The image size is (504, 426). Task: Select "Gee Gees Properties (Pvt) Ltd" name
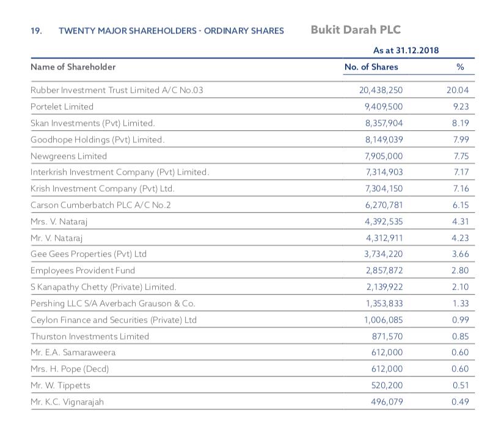[x=89, y=254]
